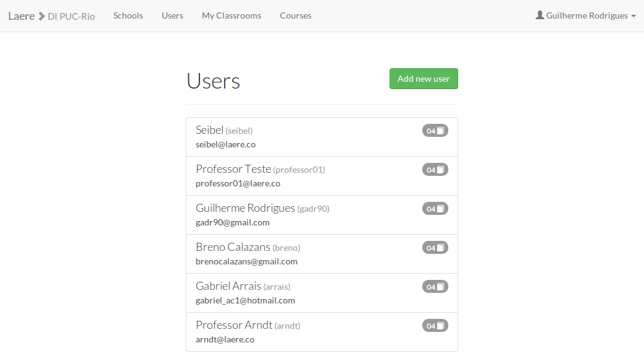644x361 pixels.
Task: Click Professor Teste's 04 book badge
Action: 435,170
